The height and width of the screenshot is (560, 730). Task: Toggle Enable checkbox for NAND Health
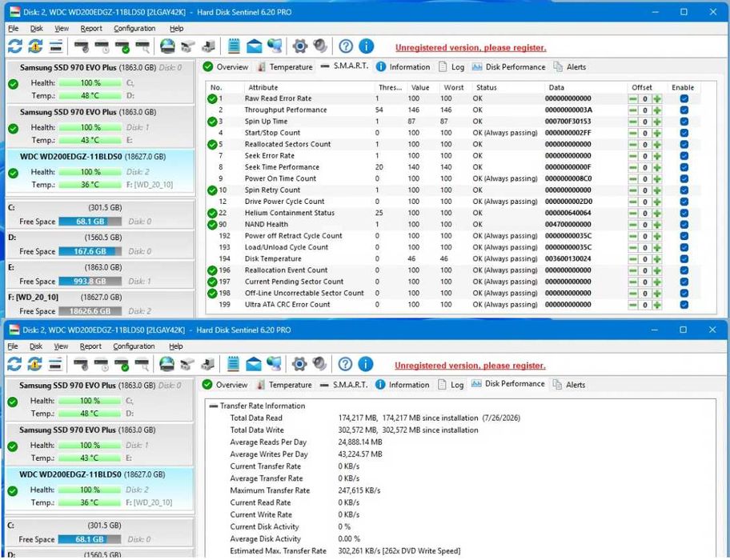(684, 225)
